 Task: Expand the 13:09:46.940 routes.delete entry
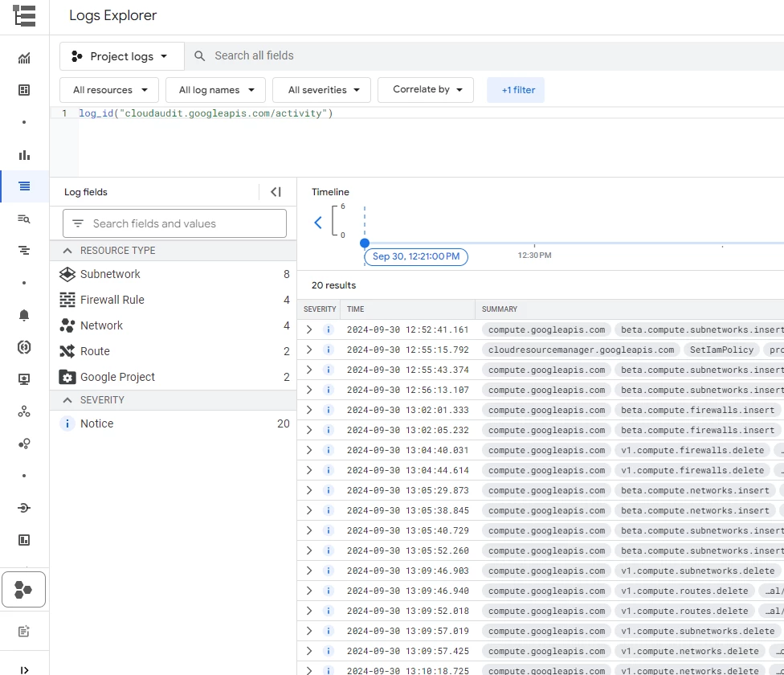click(309, 591)
